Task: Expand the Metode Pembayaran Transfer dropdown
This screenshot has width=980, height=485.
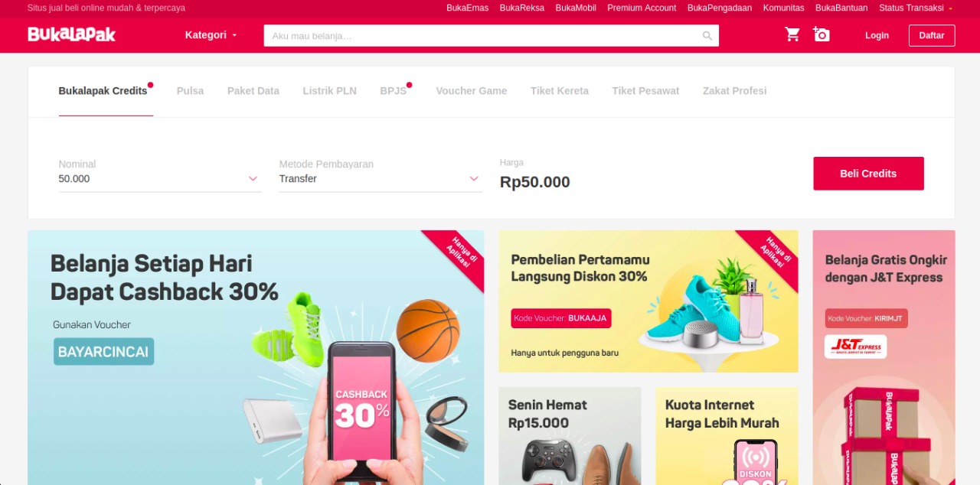Action: click(381, 178)
